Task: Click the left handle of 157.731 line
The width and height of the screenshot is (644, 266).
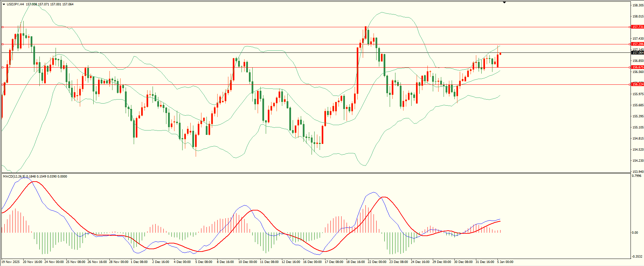Action: pos(3,27)
